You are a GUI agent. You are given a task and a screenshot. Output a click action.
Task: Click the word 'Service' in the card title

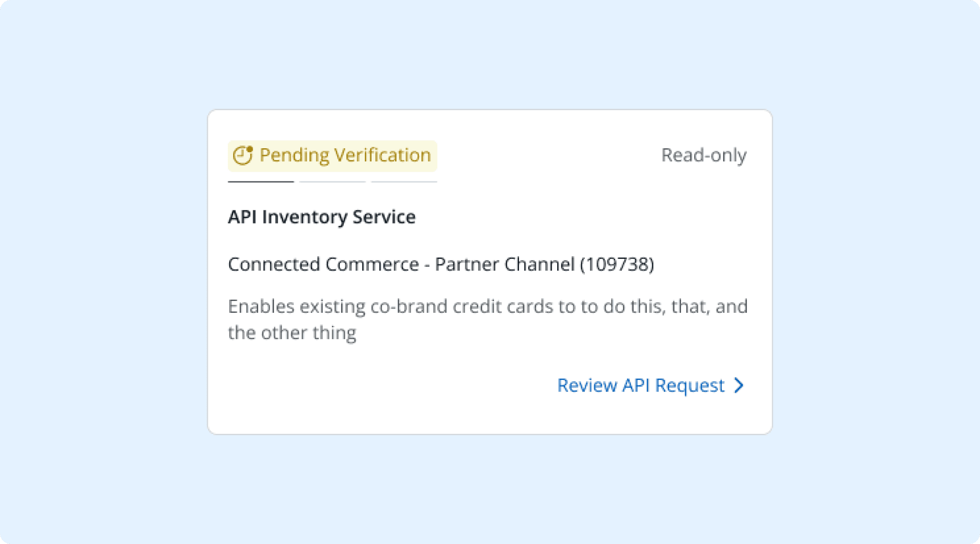pos(384,217)
